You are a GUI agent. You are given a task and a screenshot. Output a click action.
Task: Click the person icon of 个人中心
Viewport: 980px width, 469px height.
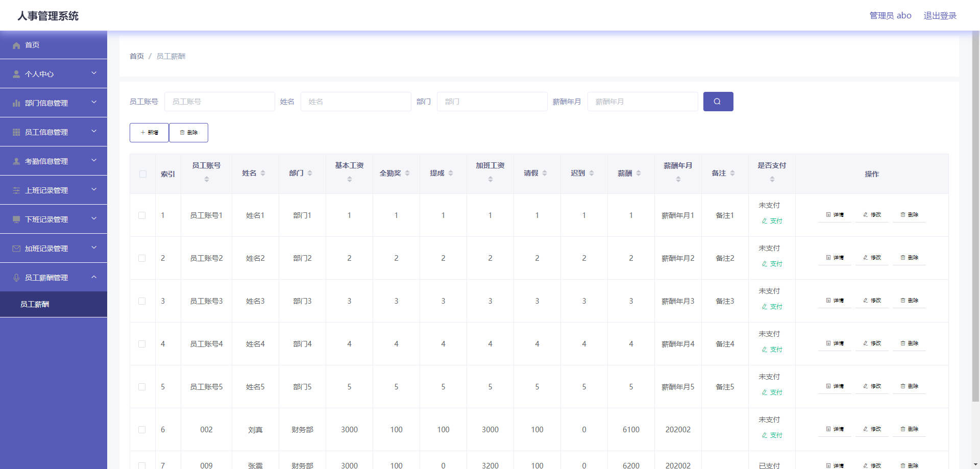(x=16, y=74)
